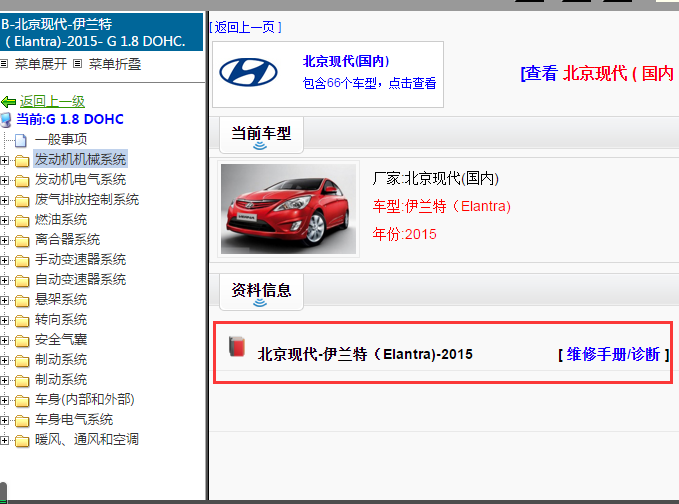679x504 pixels.
Task: Click the red book icon in 资料信息
Action: [x=237, y=347]
